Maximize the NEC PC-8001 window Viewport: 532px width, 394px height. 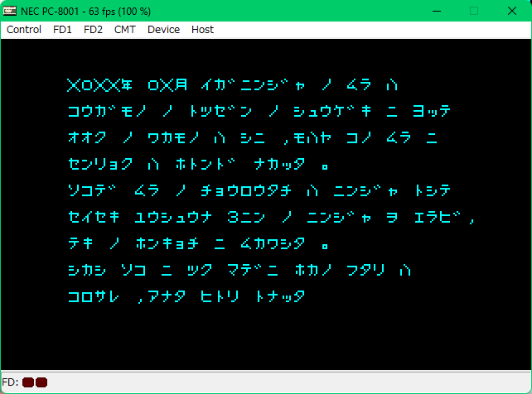(474, 12)
